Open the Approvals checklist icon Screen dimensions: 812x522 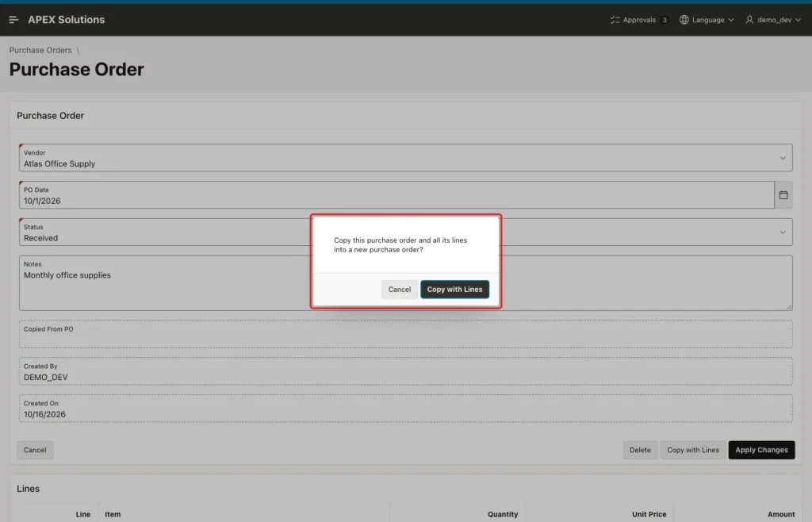615,20
